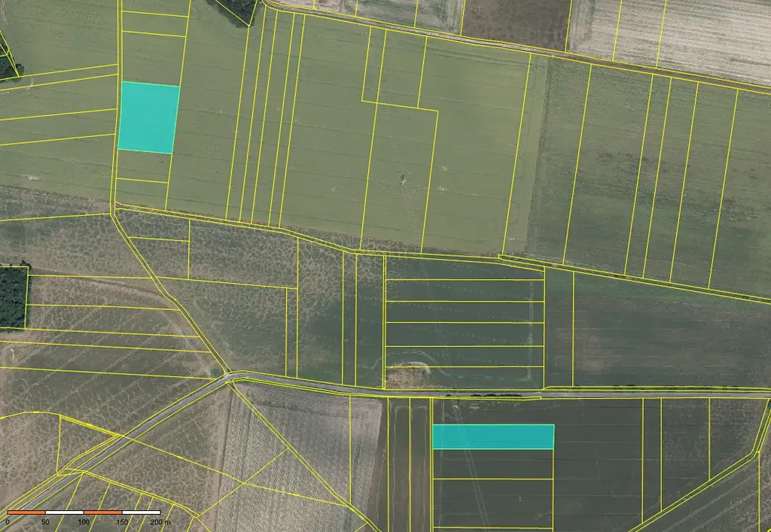This screenshot has height=532, width=771.
Task: Click the white scale bar segment between 50 and 100
Action: coord(64,512)
